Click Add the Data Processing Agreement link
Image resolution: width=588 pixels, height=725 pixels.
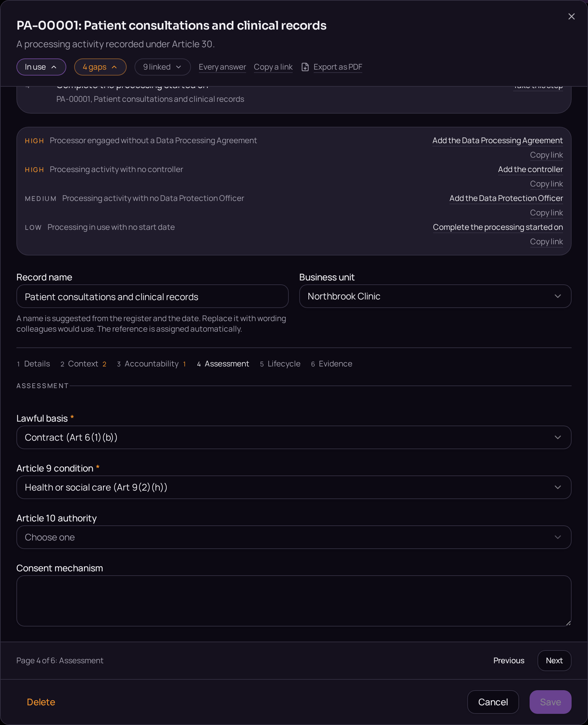click(x=497, y=141)
